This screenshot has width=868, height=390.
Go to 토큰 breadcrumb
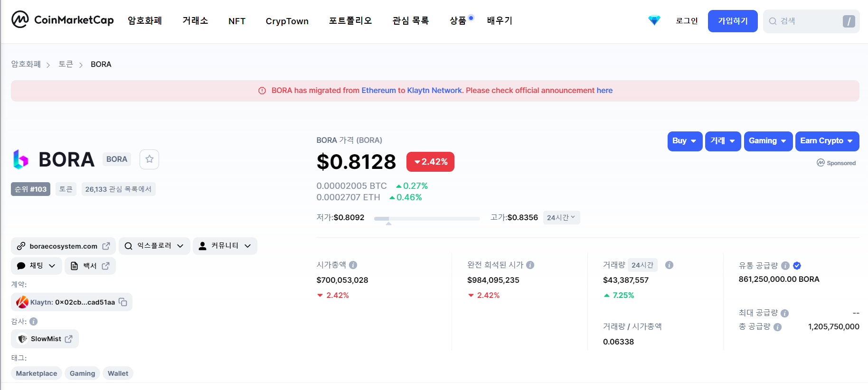[x=66, y=64]
